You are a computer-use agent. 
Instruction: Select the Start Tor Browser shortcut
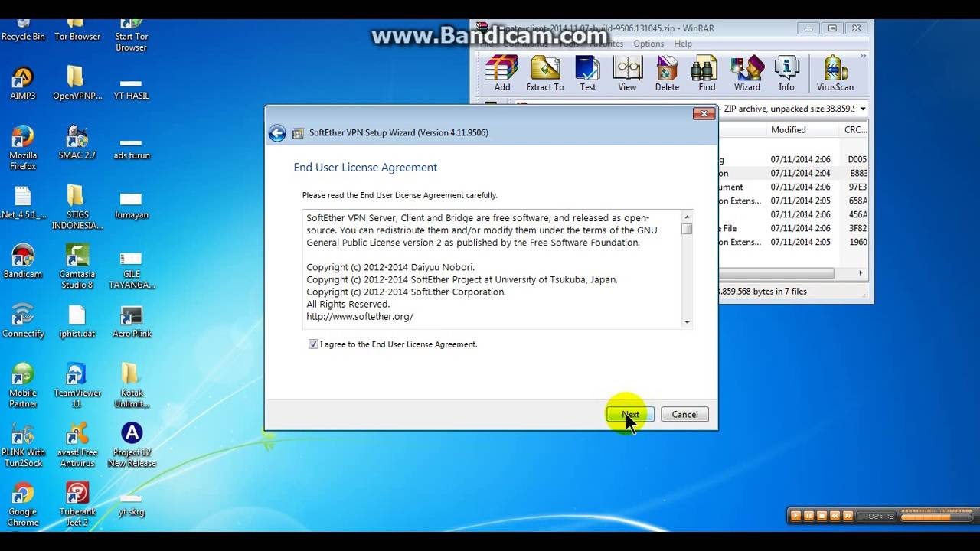pyautogui.click(x=132, y=34)
